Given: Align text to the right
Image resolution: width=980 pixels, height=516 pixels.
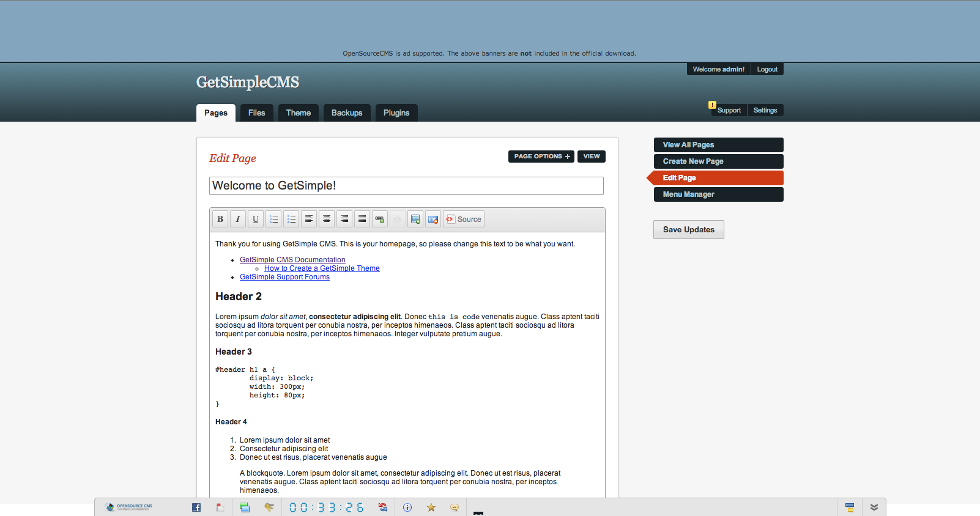Looking at the screenshot, I should click(344, 219).
